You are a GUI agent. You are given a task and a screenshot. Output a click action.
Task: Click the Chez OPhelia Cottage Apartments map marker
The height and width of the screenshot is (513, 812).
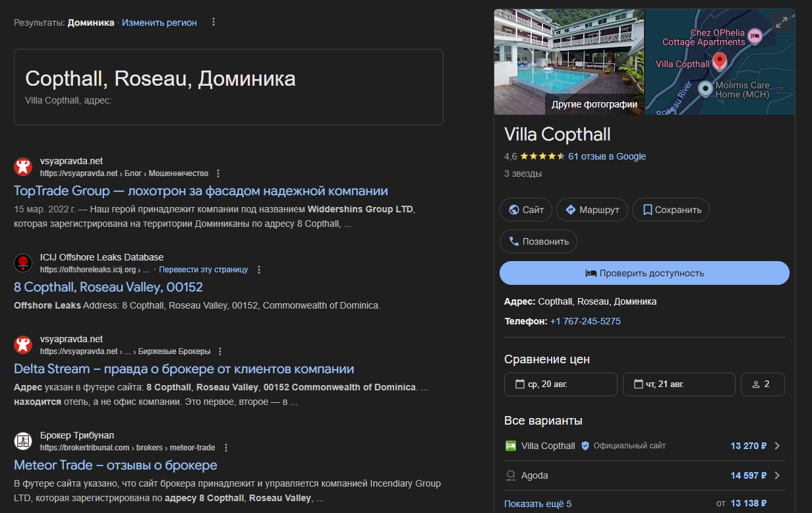755,36
